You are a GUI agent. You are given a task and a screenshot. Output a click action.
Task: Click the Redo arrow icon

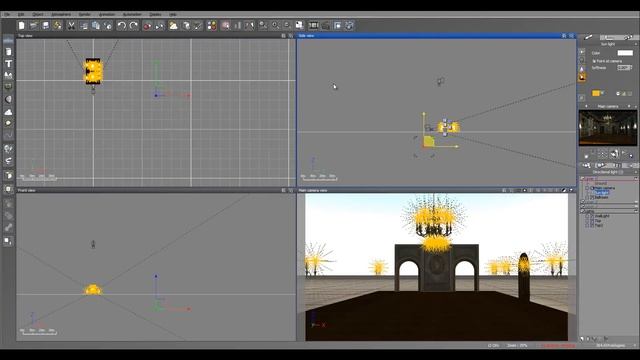click(x=134, y=26)
